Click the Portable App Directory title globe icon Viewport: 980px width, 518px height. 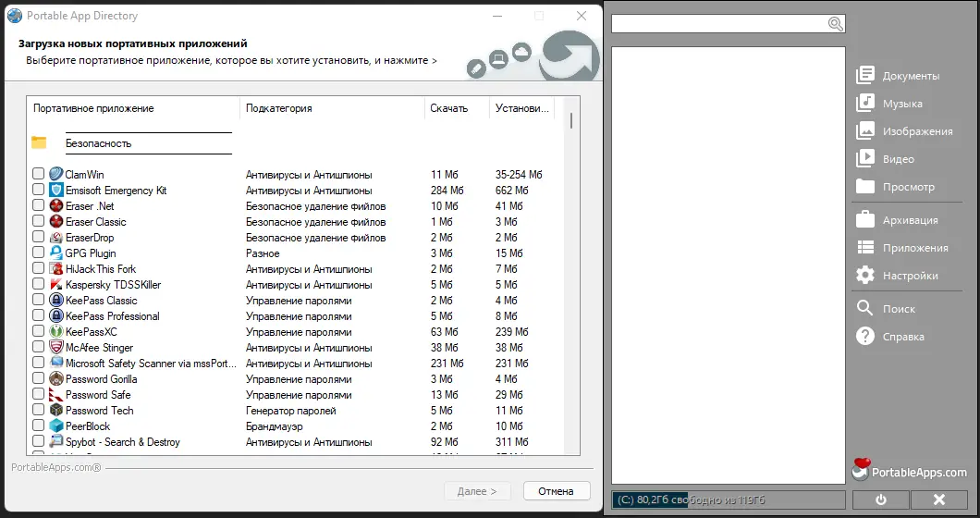(x=15, y=16)
